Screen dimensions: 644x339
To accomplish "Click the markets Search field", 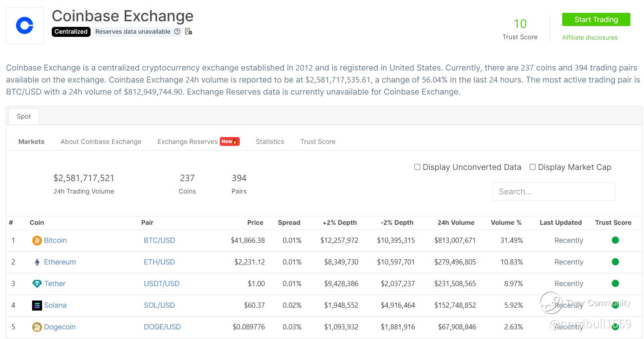I will coord(553,192).
